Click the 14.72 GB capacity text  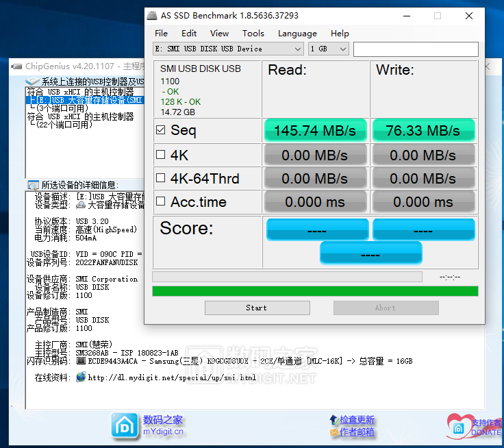(178, 112)
